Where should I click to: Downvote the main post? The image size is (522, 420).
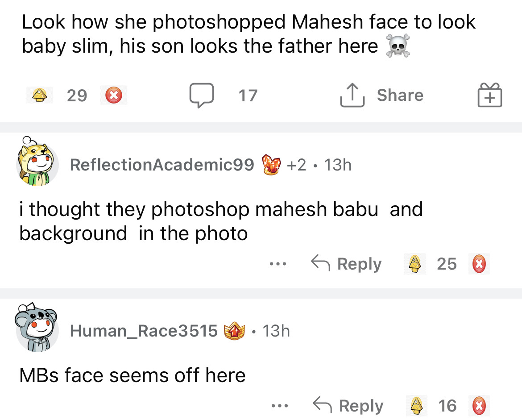coord(113,95)
